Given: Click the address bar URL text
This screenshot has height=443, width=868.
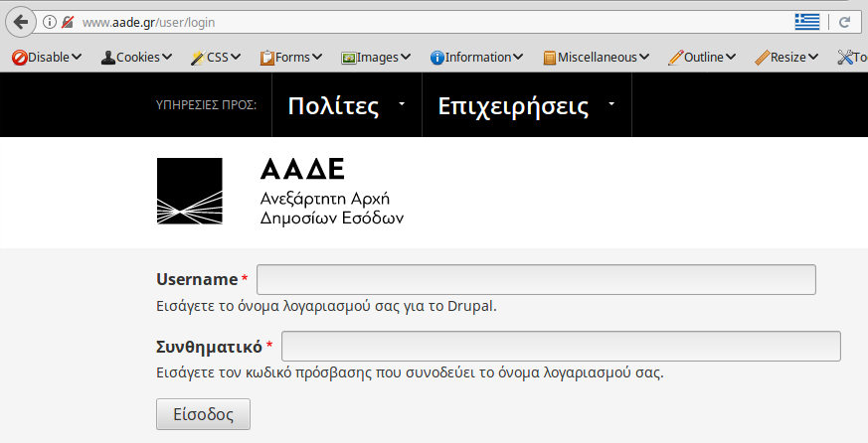Looking at the screenshot, I should pyautogui.click(x=148, y=23).
